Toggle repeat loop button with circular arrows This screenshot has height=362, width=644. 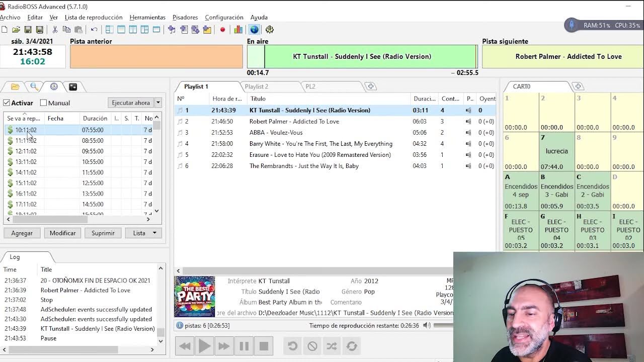352,346
